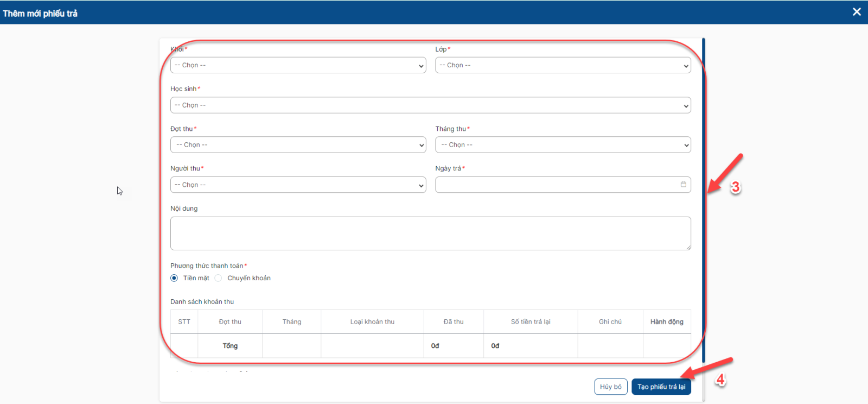868x404 pixels.
Task: Click the Ngày trả date field
Action: [563, 185]
